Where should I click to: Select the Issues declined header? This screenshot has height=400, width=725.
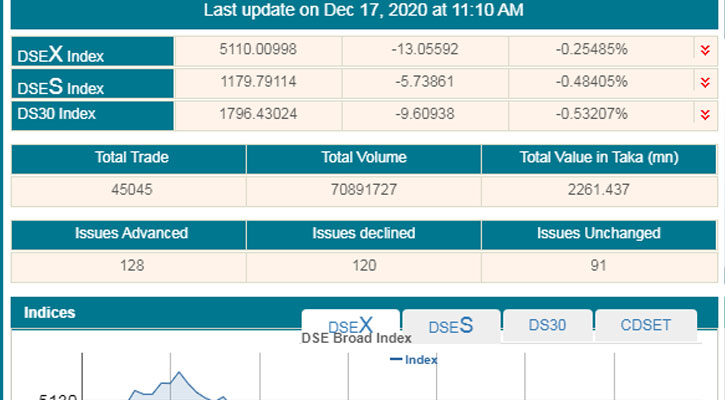[x=363, y=234]
